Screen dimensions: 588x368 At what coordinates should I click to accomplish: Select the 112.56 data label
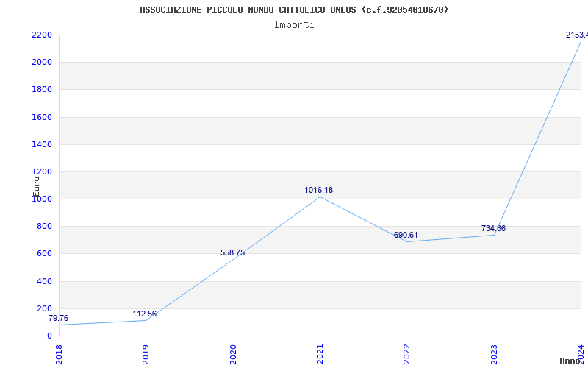(x=144, y=314)
